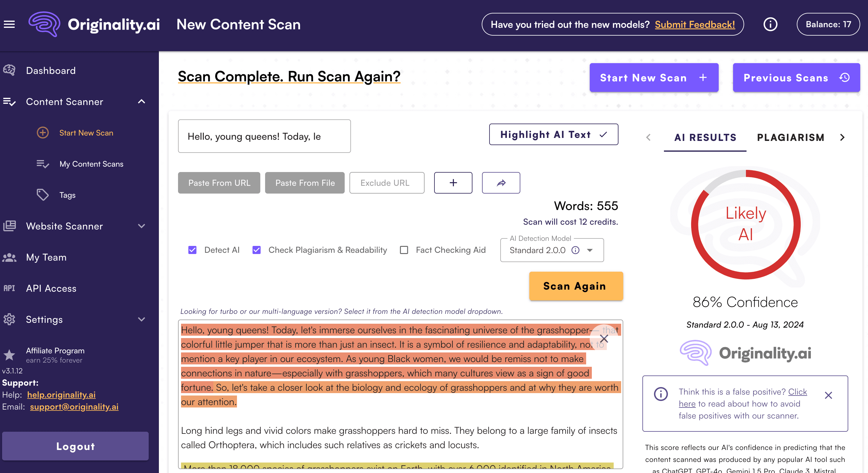The image size is (868, 473).
Task: Click the plus icon button next to Exclude URL
Action: click(x=453, y=183)
